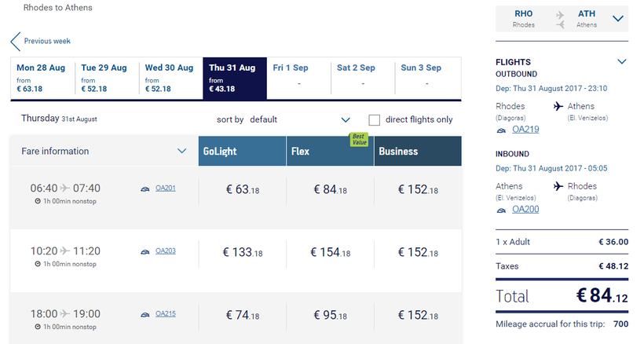Collapse the FLIGHTS summary panel chevron

pos(622,62)
